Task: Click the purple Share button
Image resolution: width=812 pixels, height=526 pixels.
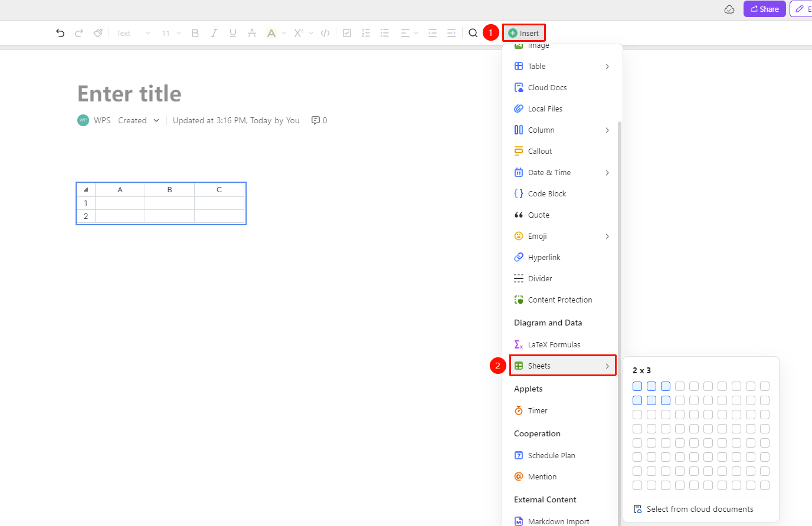Action: [x=765, y=9]
